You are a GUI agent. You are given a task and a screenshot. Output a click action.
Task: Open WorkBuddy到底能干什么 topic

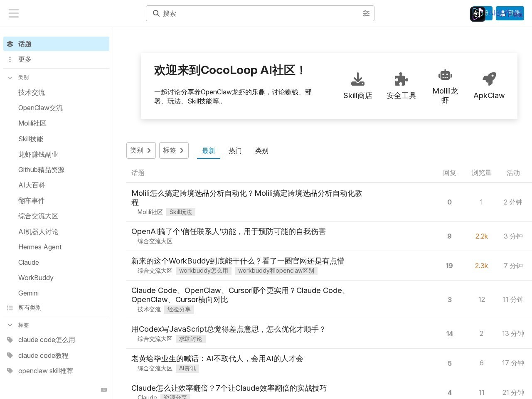pyautogui.click(x=238, y=261)
